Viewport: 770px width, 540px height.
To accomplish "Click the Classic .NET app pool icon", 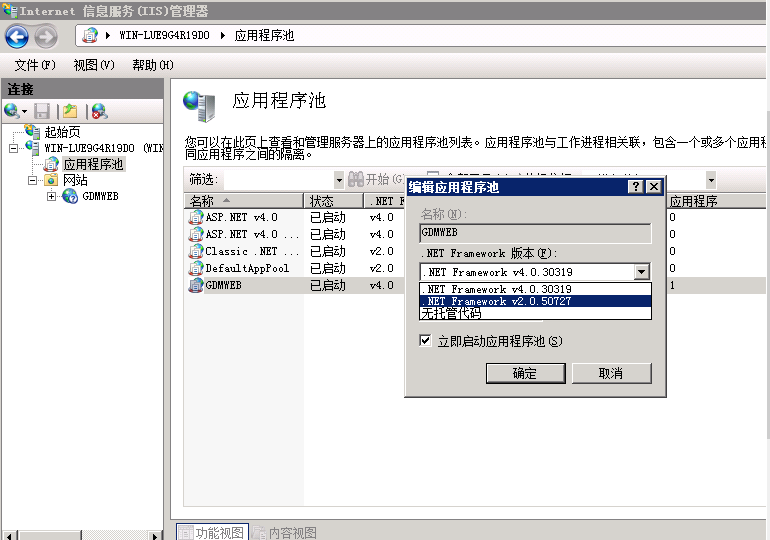I will tap(196, 251).
